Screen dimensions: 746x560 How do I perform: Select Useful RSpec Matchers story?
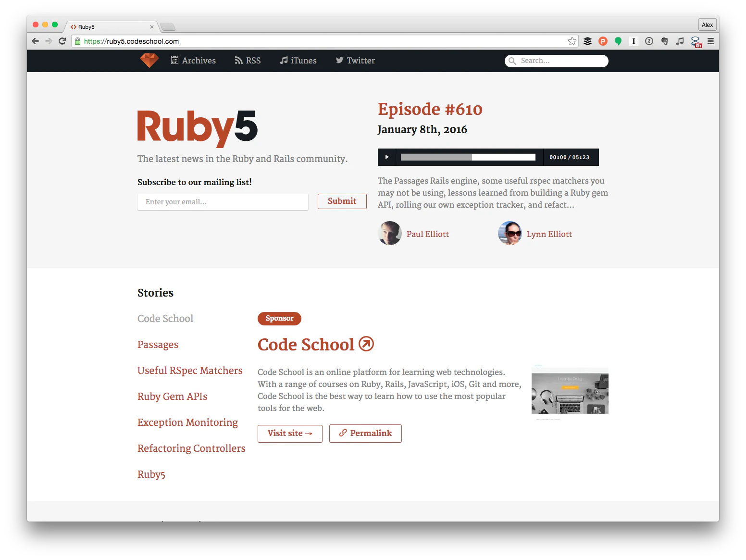click(x=190, y=371)
